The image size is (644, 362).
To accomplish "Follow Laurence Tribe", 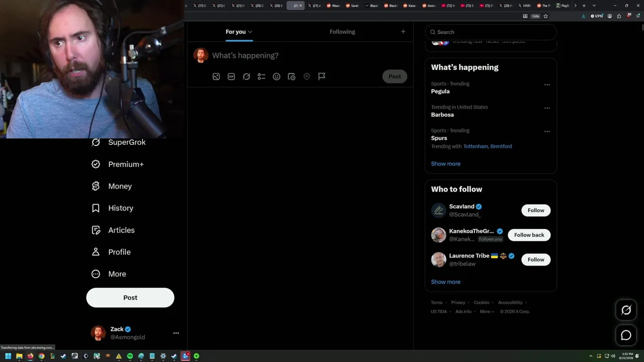I will pos(536,259).
